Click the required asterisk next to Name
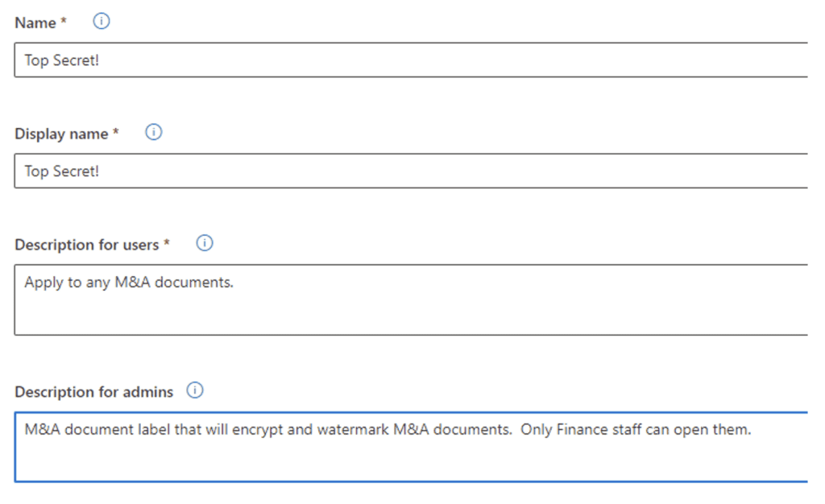The image size is (825, 504). click(64, 21)
